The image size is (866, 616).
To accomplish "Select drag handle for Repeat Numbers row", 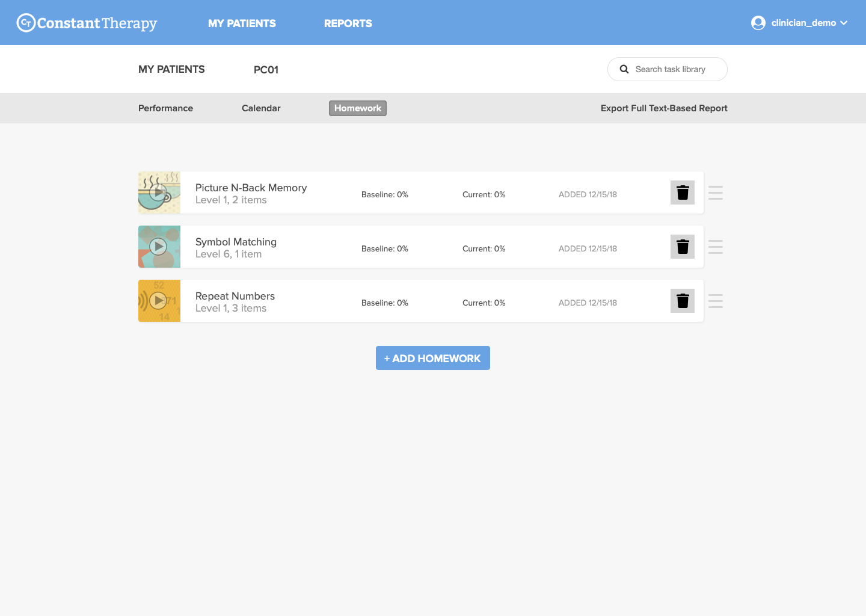I will point(716,301).
